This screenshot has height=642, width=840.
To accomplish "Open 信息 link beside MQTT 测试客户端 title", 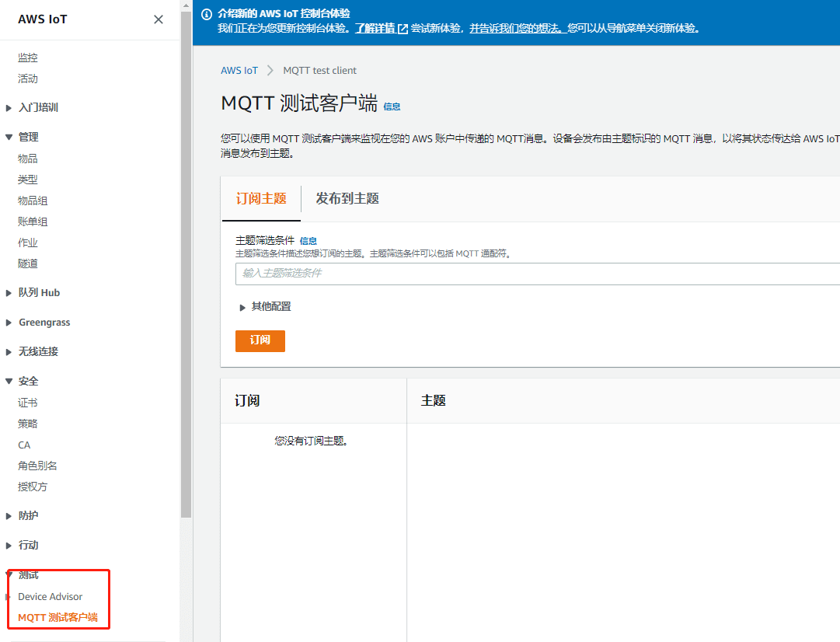I will 392,106.
